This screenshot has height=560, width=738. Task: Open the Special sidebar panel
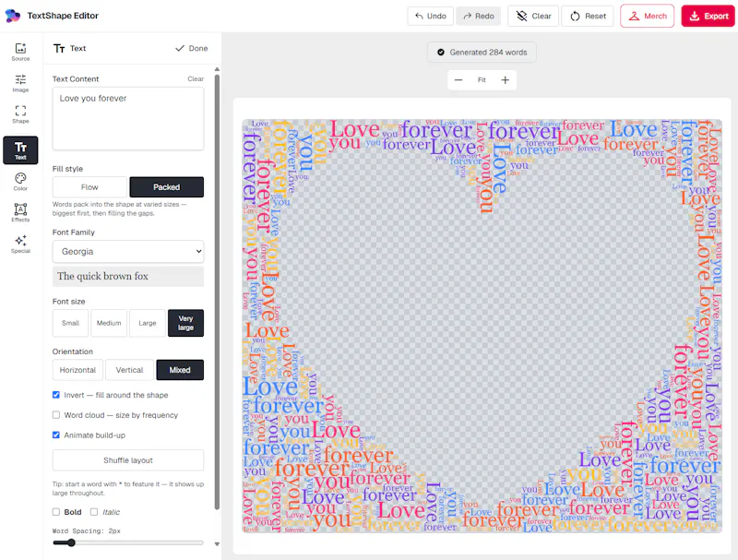tap(20, 244)
